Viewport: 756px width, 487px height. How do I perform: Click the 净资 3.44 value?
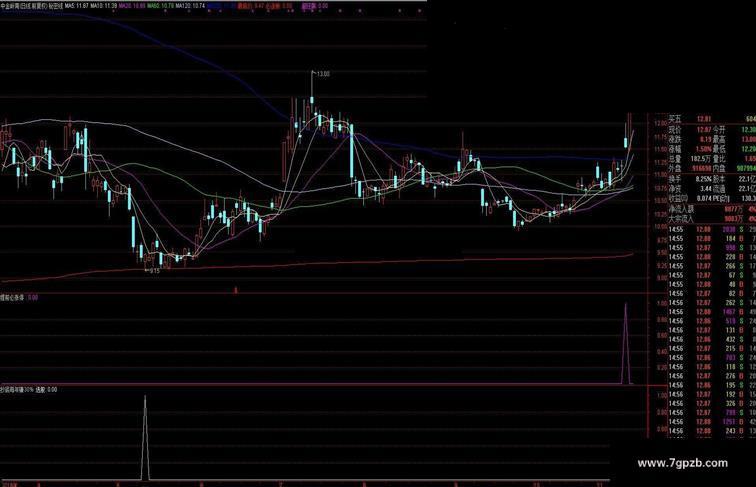click(706, 189)
